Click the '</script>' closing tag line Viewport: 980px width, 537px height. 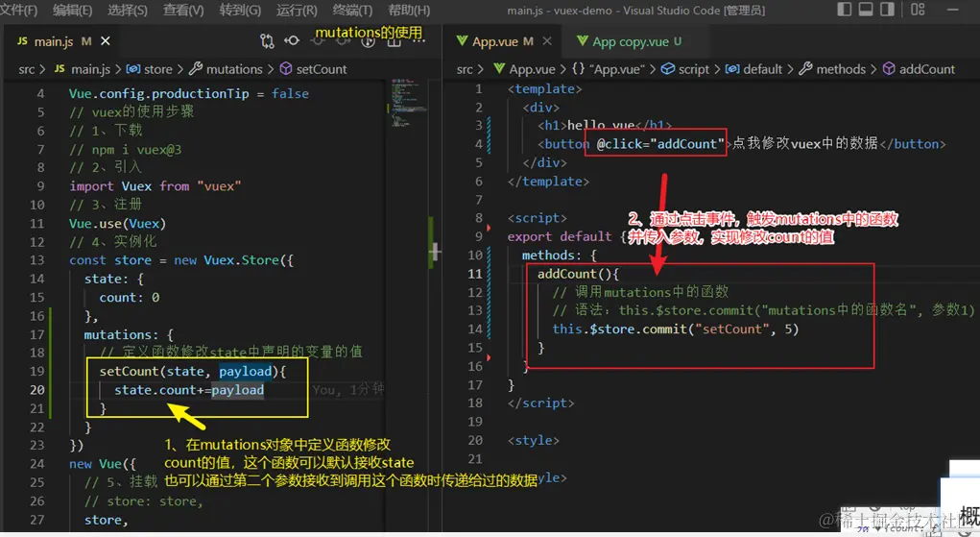coord(540,403)
